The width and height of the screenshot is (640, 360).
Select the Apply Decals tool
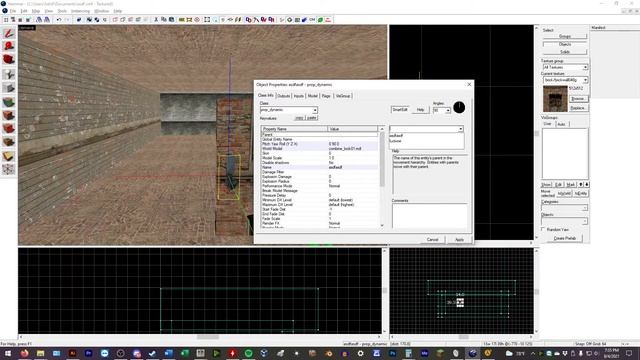[x=9, y=129]
